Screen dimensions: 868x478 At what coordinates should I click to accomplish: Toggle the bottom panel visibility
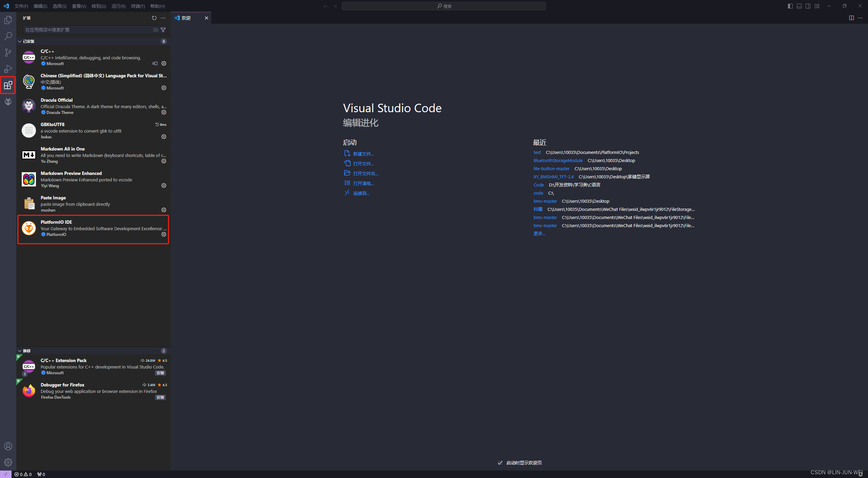(799, 6)
